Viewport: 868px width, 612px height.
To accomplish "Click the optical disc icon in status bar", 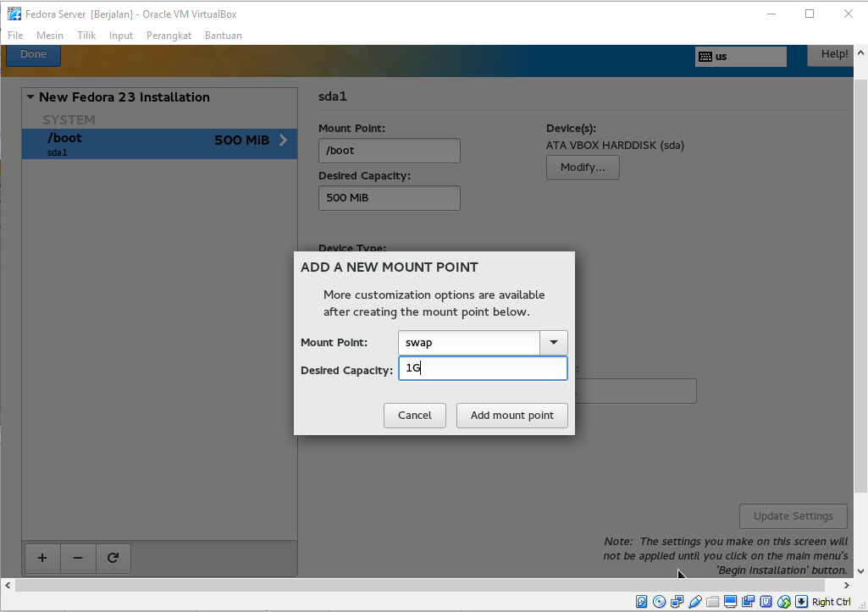I will 660,602.
